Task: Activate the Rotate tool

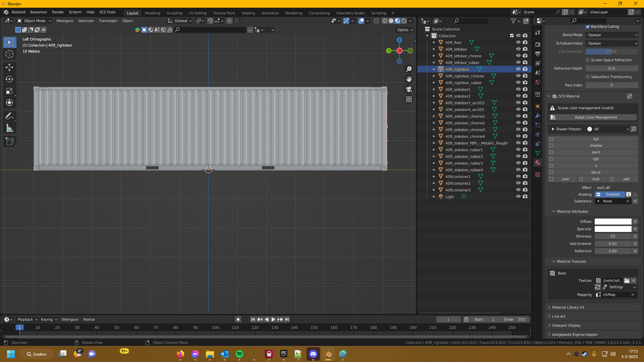Action: tap(10, 79)
